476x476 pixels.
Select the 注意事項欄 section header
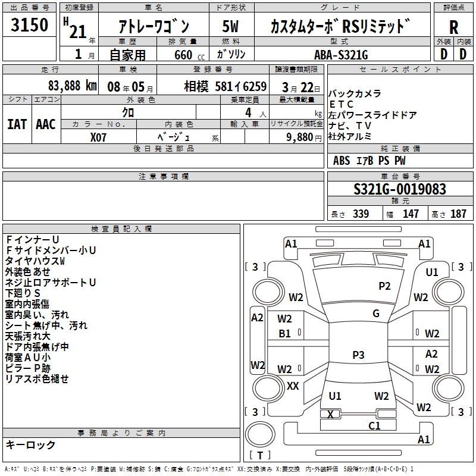[x=164, y=176]
